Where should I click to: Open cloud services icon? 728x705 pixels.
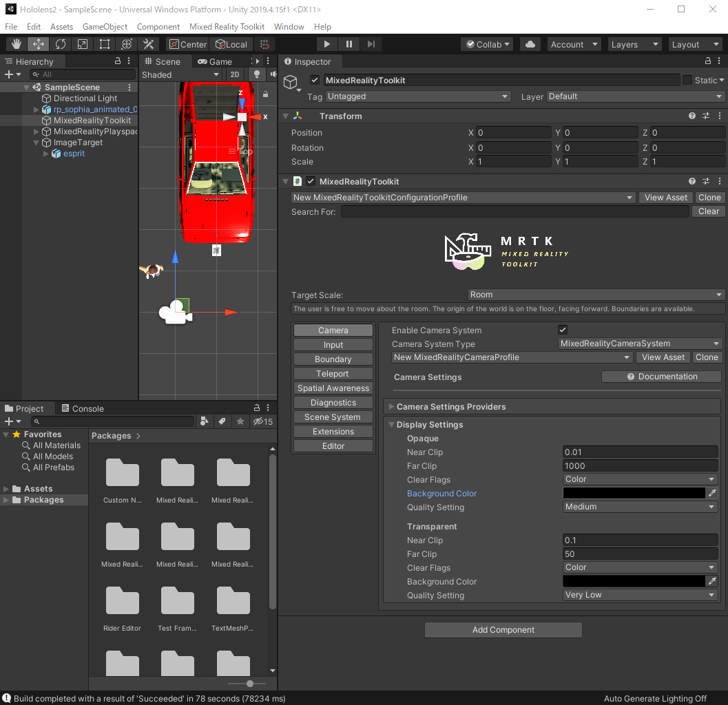(530, 44)
